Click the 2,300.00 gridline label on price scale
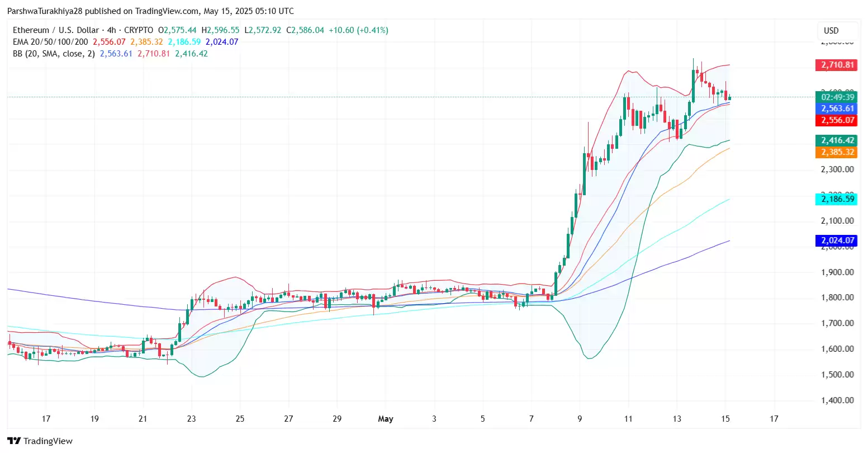This screenshot has width=868, height=453. (837, 168)
